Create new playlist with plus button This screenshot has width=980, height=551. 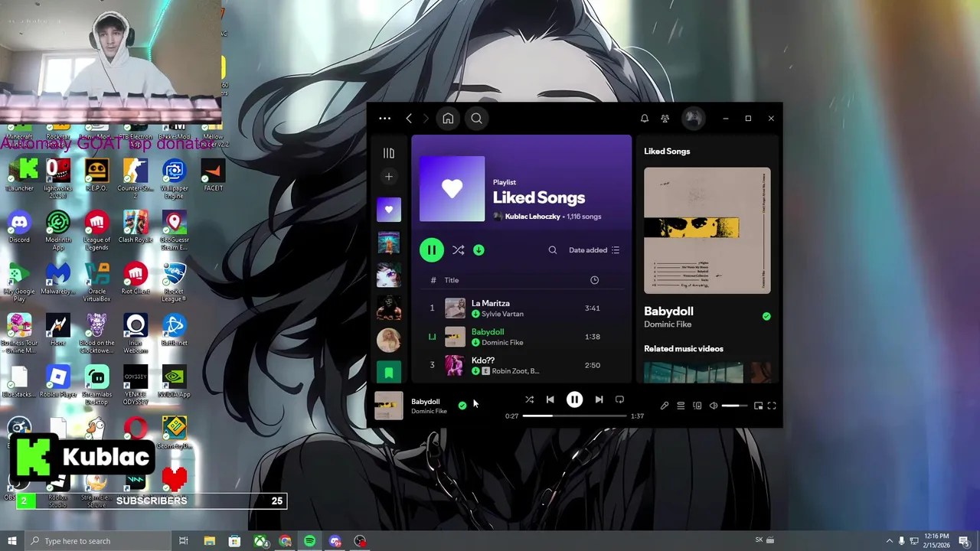tap(388, 177)
